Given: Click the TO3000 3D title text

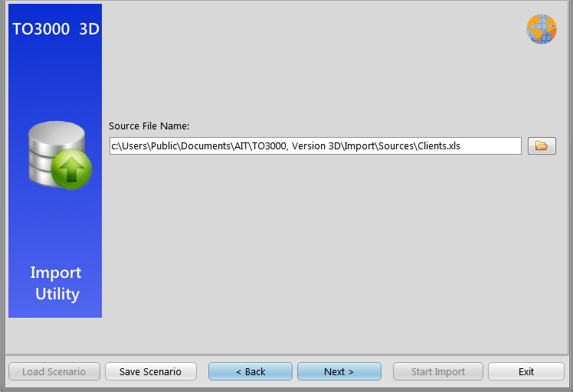Looking at the screenshot, I should tap(56, 29).
